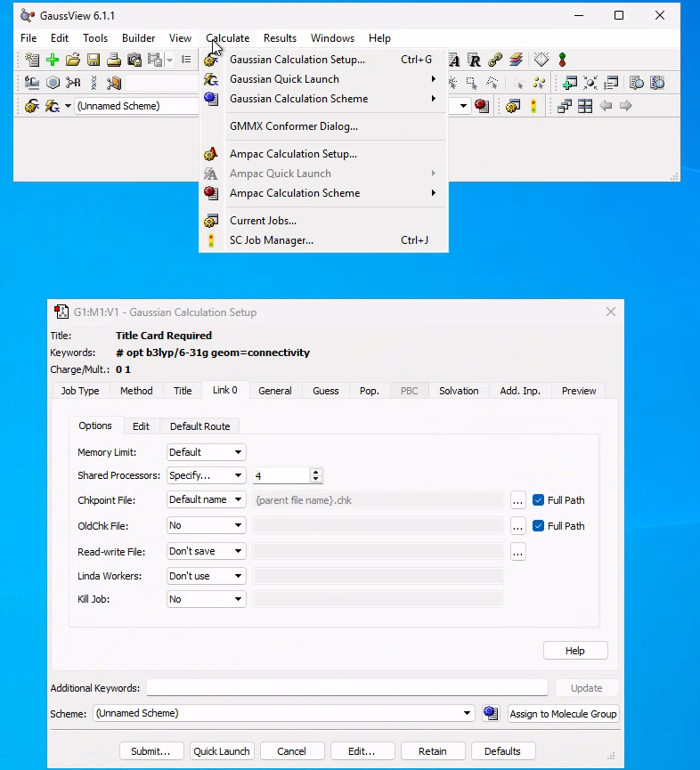Toggle Full Path checkbox for OldChk File
Screen dimensions: 700x770
tap(539, 526)
